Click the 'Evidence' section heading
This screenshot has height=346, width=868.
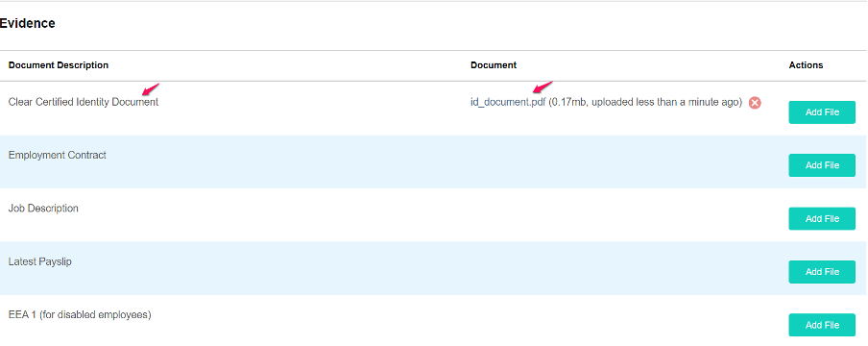(27, 23)
